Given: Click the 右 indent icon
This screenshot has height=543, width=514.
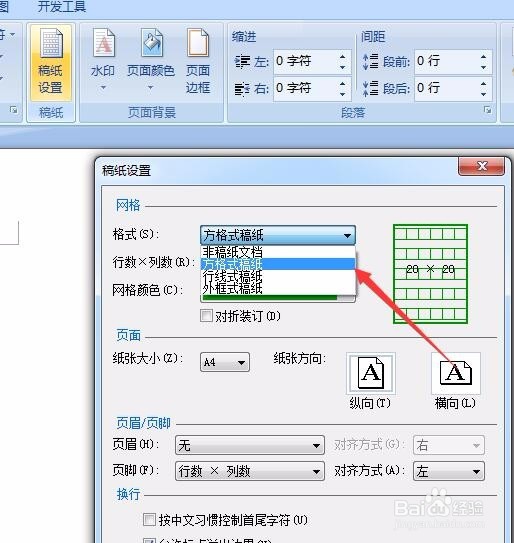Looking at the screenshot, I should [x=242, y=89].
